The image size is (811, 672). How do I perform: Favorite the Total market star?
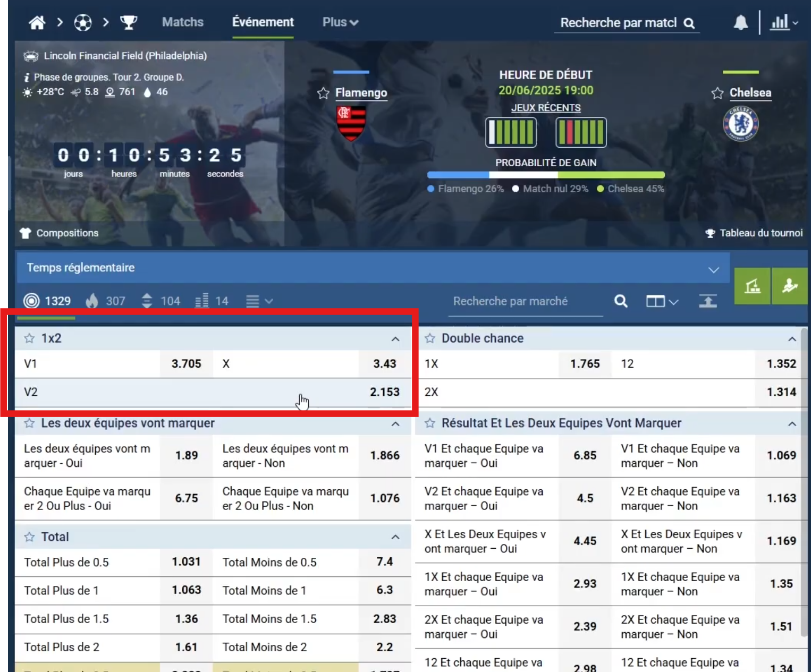pyautogui.click(x=30, y=537)
